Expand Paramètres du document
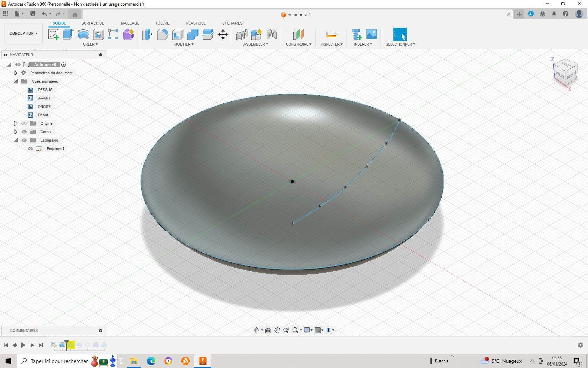 [15, 73]
